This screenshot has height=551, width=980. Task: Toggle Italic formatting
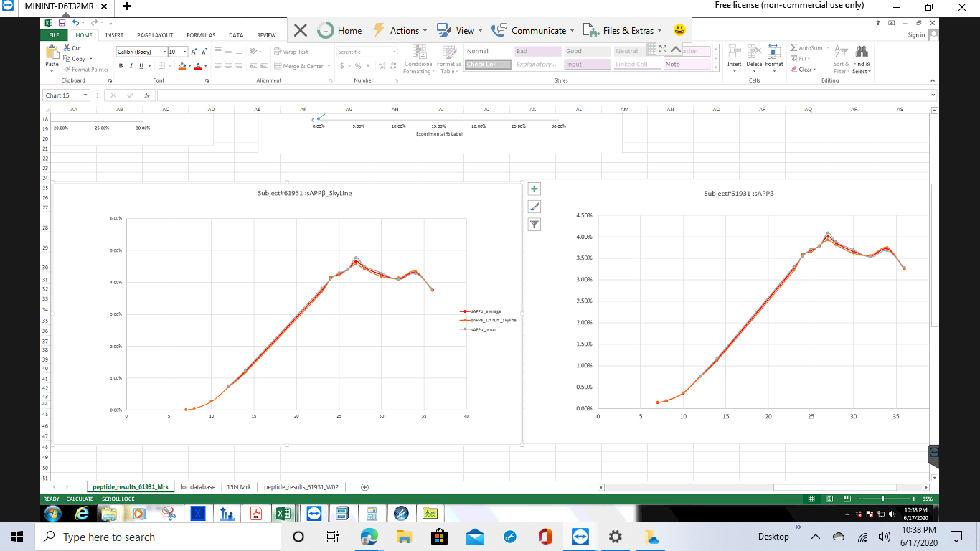coord(131,66)
